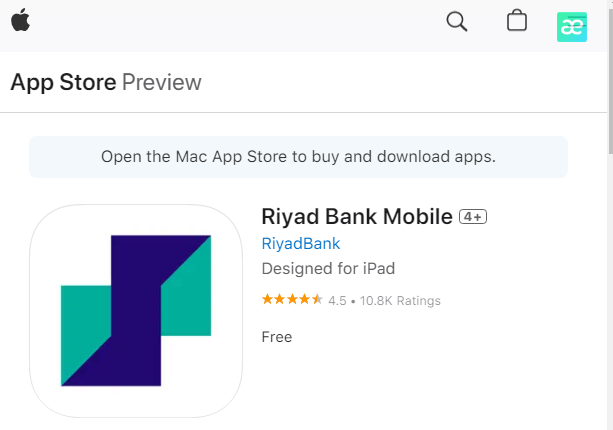The image size is (613, 430).
Task: Click the 4.5 rating number
Action: coord(337,301)
